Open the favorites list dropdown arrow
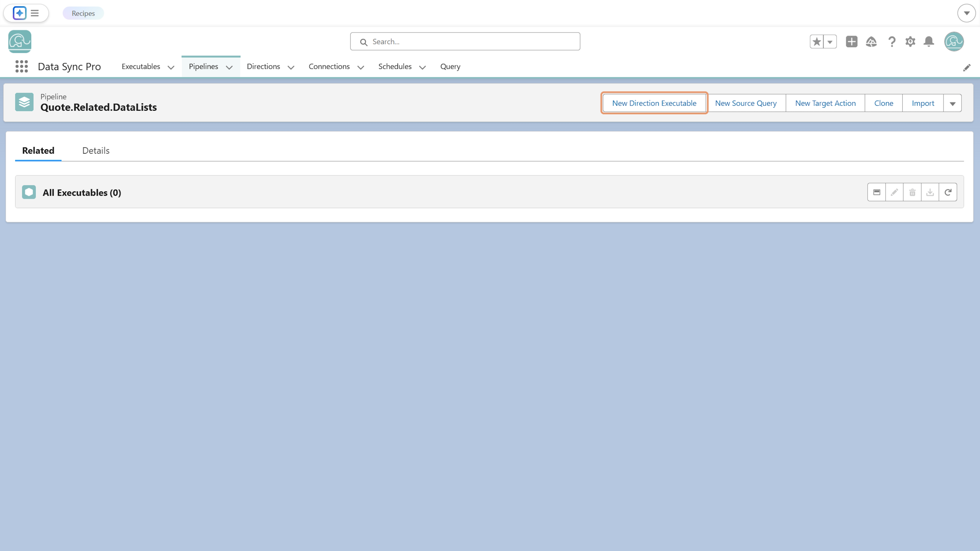Viewport: 980px width, 551px height. tap(830, 41)
